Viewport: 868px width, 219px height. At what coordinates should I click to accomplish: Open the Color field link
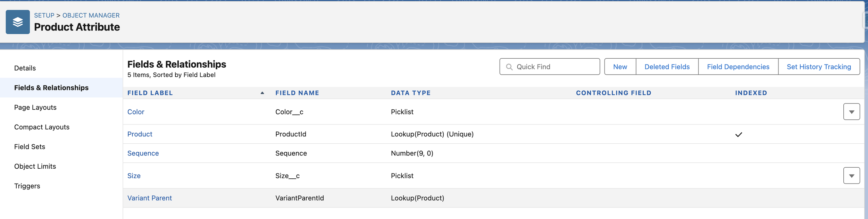click(136, 112)
